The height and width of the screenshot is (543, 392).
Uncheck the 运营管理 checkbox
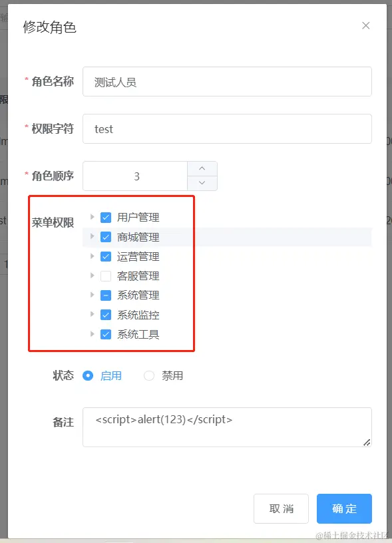click(106, 257)
